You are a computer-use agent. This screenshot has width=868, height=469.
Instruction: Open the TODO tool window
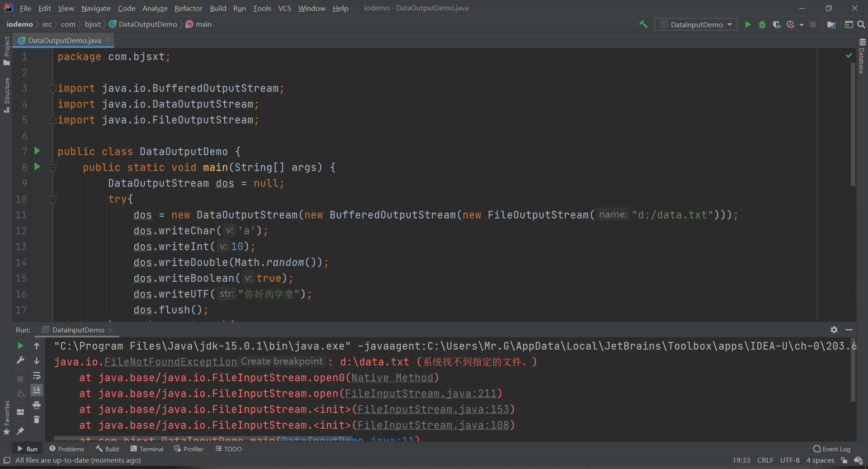[229, 449]
